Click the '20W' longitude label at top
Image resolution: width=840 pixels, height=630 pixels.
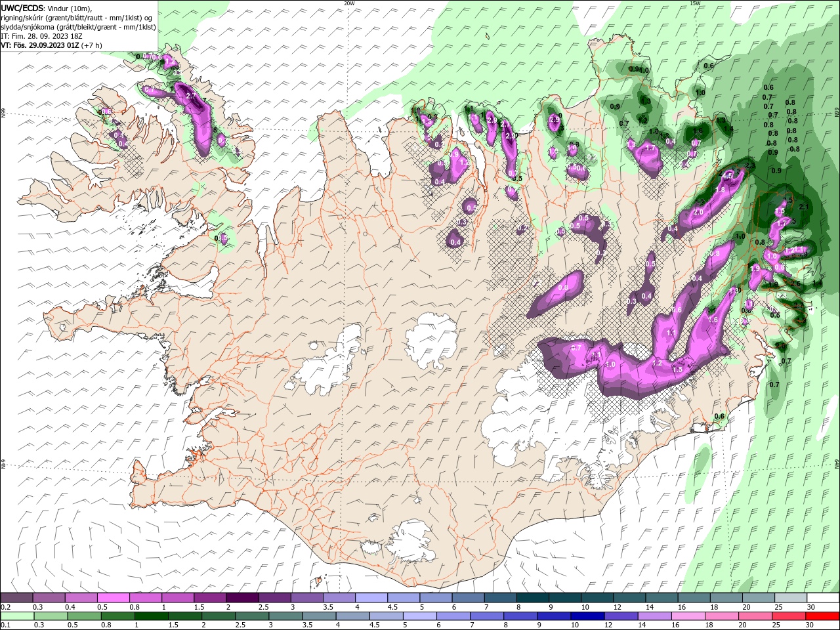[349, 3]
